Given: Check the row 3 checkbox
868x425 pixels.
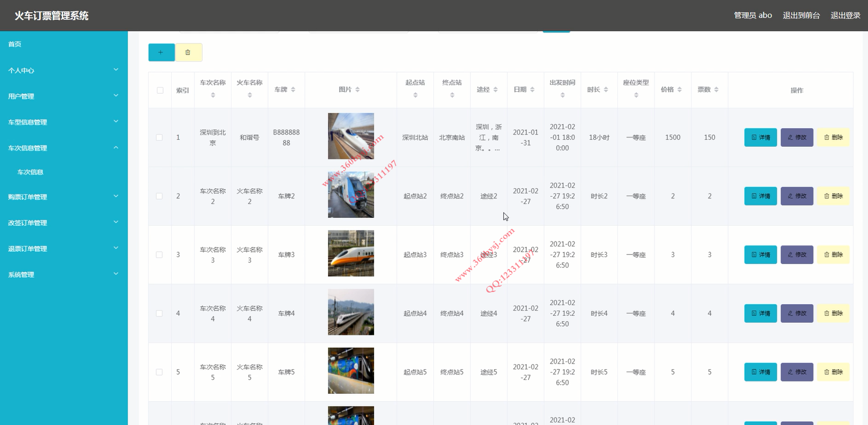Looking at the screenshot, I should [160, 255].
